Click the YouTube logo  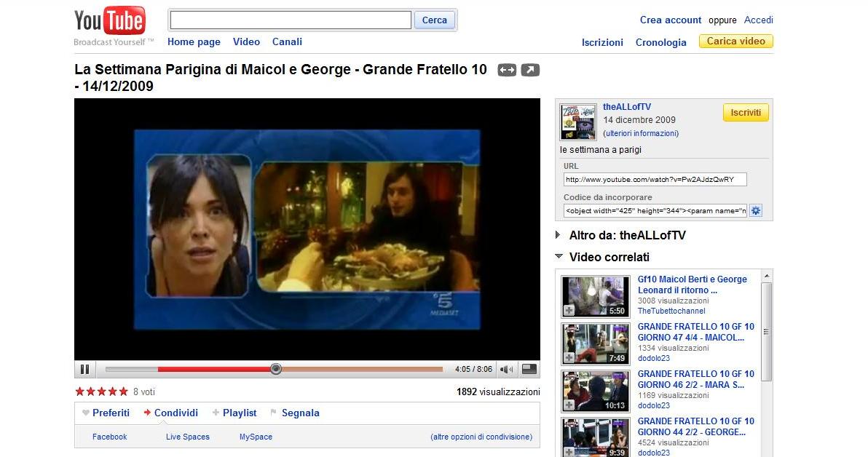tap(110, 22)
